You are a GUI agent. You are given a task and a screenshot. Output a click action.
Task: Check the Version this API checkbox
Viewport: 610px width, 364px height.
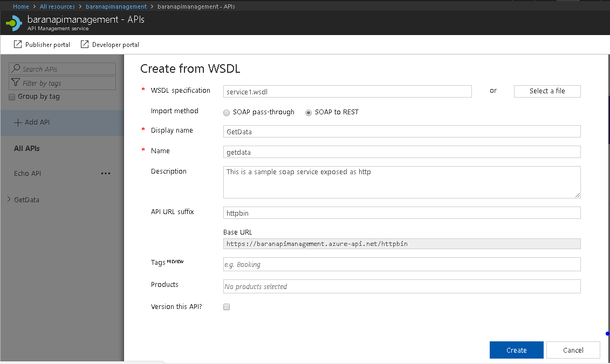(x=227, y=307)
